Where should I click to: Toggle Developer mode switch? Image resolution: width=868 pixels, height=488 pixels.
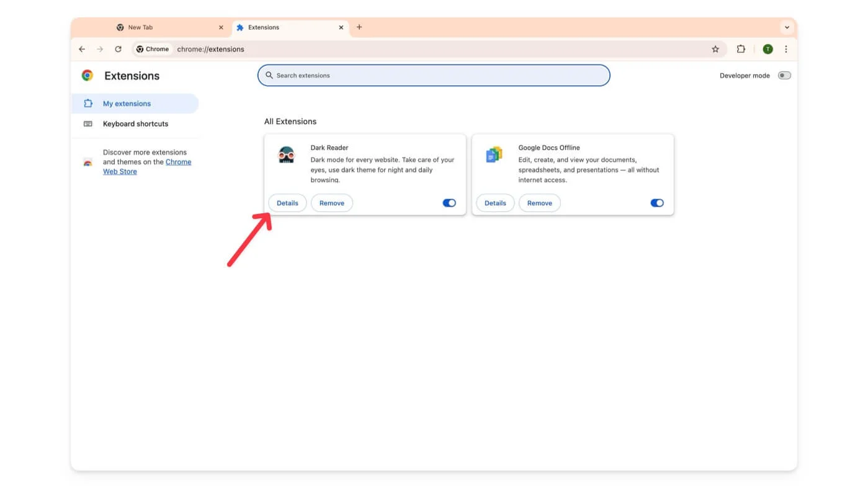point(784,76)
